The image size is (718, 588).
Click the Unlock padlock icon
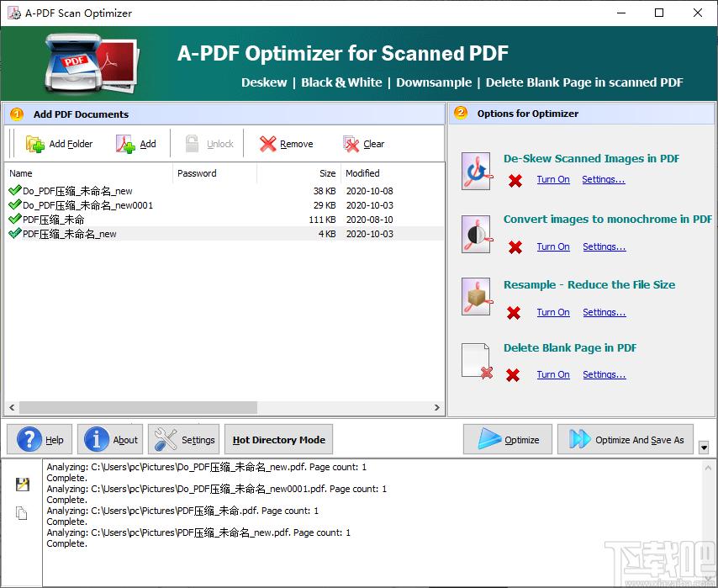(x=192, y=144)
